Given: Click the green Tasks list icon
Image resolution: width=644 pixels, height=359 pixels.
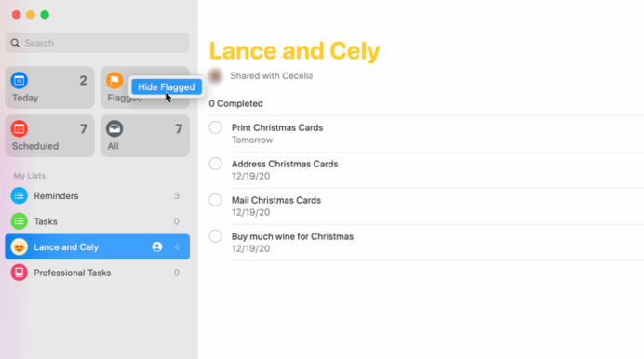Looking at the screenshot, I should tap(20, 221).
